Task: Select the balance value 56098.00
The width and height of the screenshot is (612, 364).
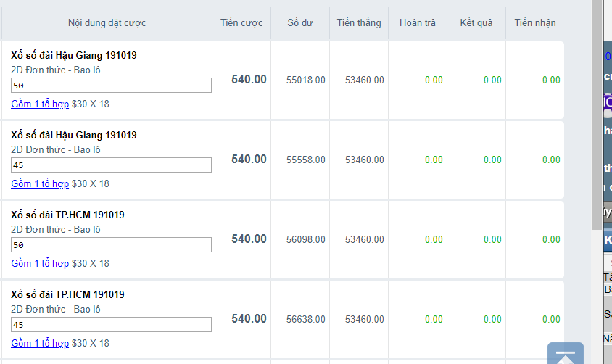Action: pos(306,240)
